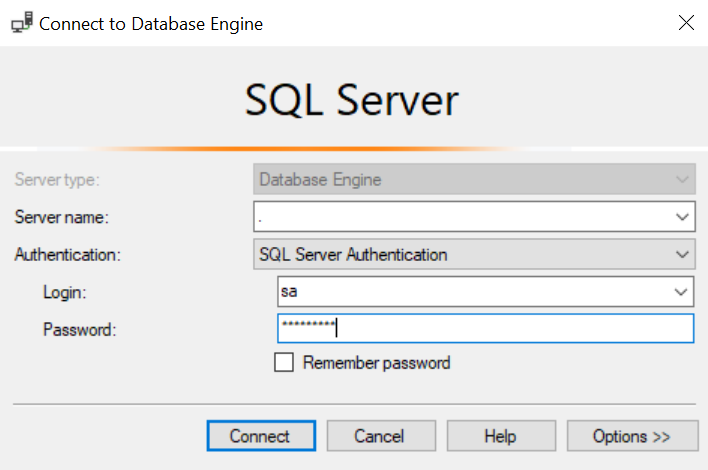Click the "Server name:" label
The image size is (708, 470).
[62, 217]
